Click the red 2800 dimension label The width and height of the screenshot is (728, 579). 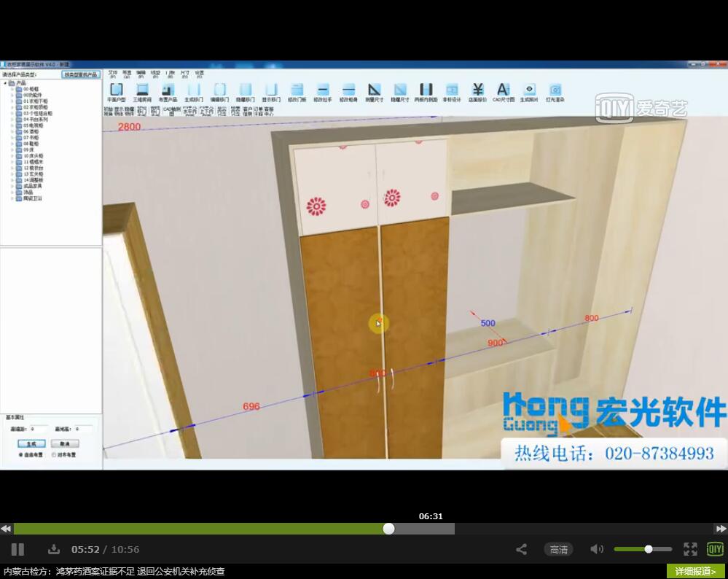coord(129,126)
